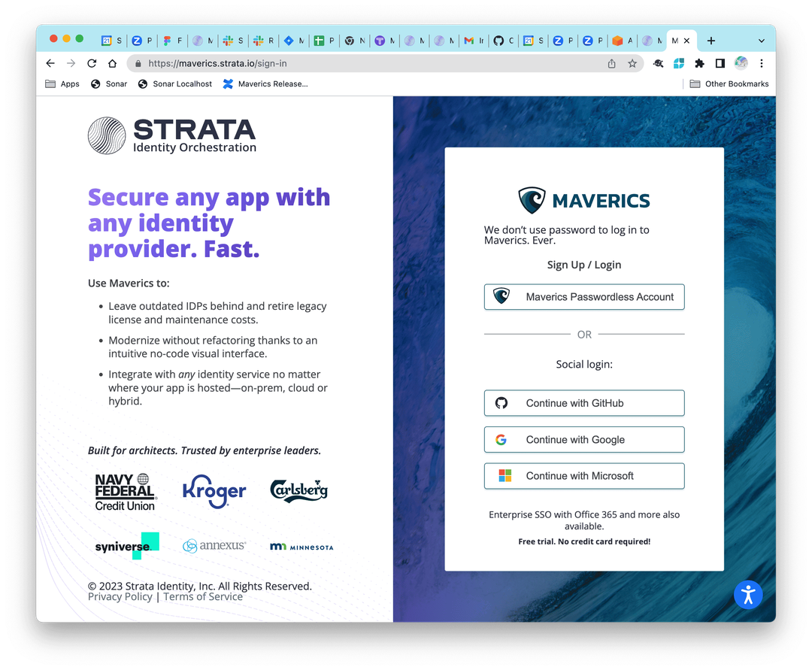This screenshot has width=812, height=670.
Task: Switch to the purple T icon tab
Action: pyautogui.click(x=384, y=41)
